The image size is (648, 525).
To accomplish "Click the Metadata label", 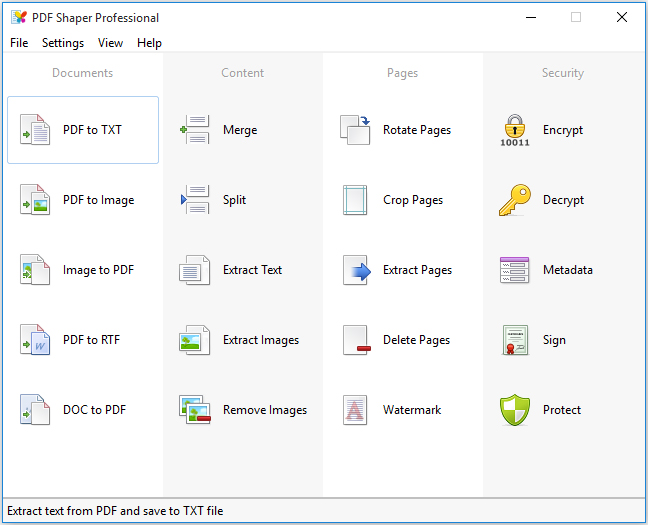I will click(567, 270).
